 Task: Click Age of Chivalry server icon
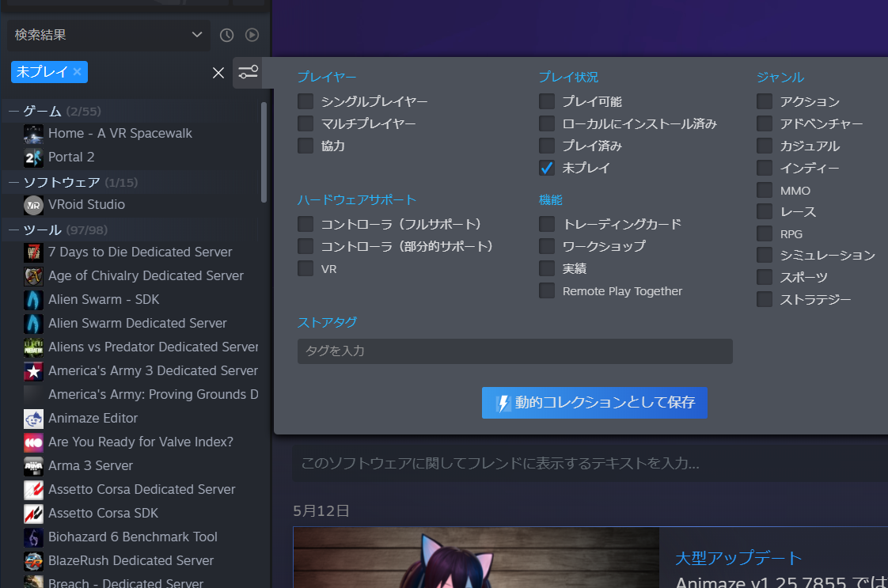click(33, 276)
